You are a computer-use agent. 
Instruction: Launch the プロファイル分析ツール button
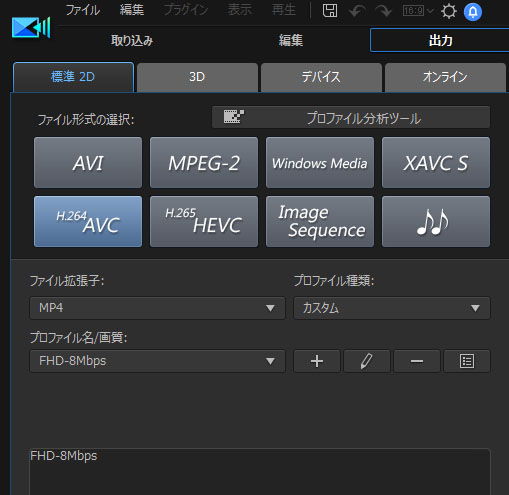351,117
